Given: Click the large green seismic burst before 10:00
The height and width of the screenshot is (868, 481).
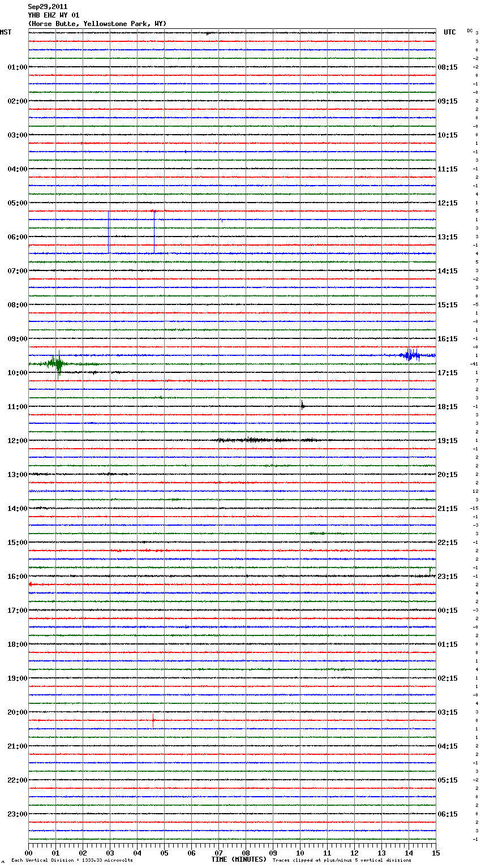Looking at the screenshot, I should 57,364.
